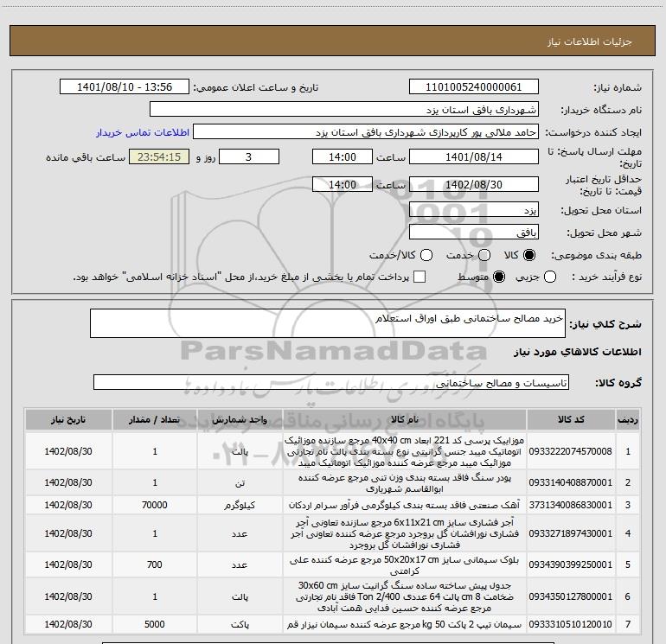Viewport: 666px width, 644px height.
Task: Click the quantity value 700
Action: point(155,565)
